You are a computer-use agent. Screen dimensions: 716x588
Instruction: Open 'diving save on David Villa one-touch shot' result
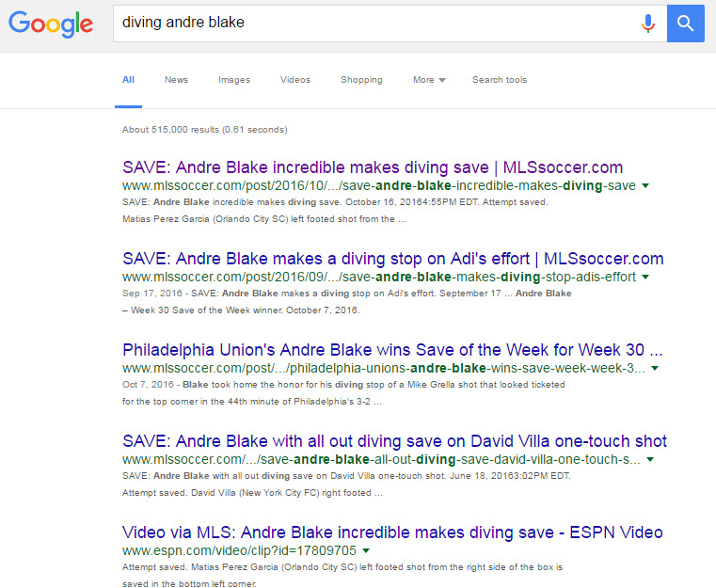(x=394, y=441)
